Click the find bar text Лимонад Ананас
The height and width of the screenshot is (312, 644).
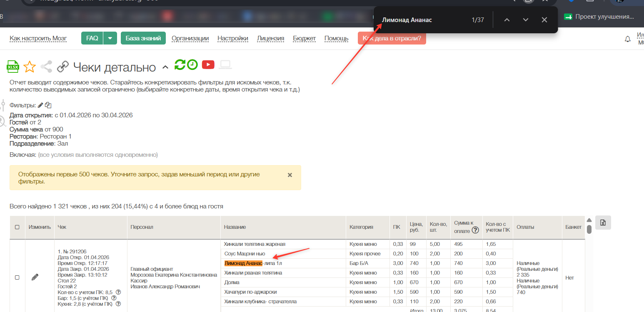pyautogui.click(x=407, y=20)
